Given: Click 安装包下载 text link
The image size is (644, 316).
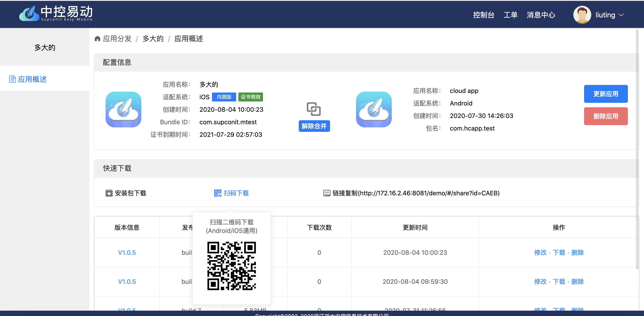Looking at the screenshot, I should point(131,193).
